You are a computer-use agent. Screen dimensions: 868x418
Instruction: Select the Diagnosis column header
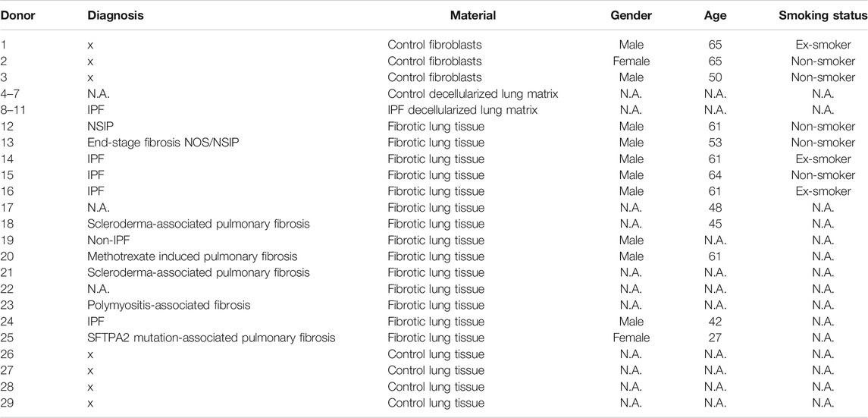tap(115, 15)
